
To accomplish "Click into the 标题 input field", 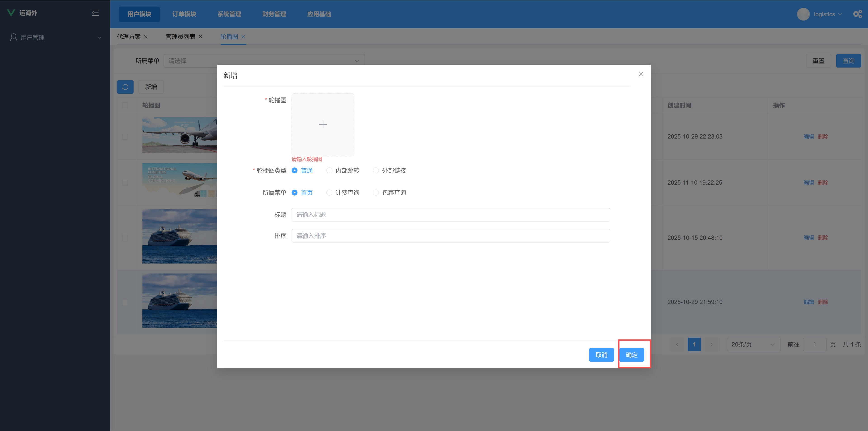I will (x=450, y=215).
